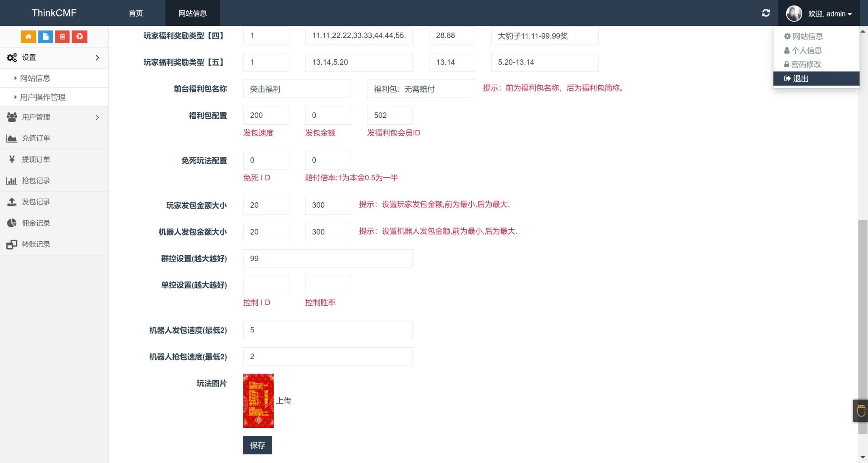868x463 pixels.
Task: Click the 上传 link beside the image
Action: point(284,400)
